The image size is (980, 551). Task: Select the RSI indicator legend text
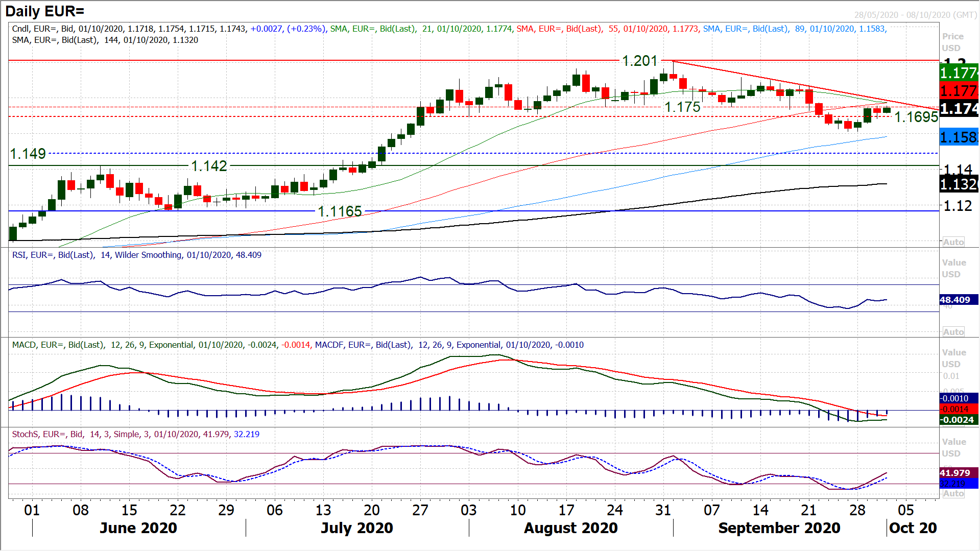136,255
